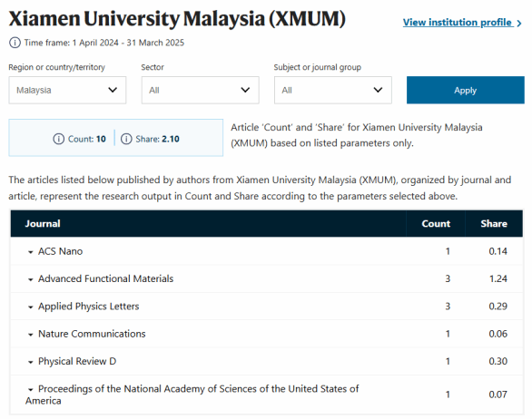The height and width of the screenshot is (419, 532).
Task: Open the Region or country/territory dropdown showing Malaysia
Action: pos(67,90)
